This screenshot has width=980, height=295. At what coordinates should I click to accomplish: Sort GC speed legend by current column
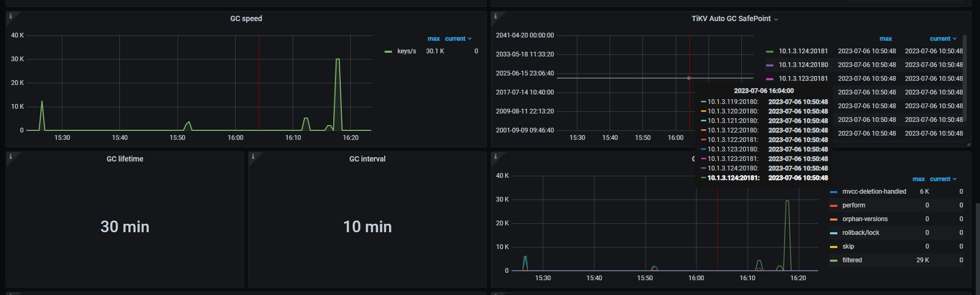click(458, 39)
